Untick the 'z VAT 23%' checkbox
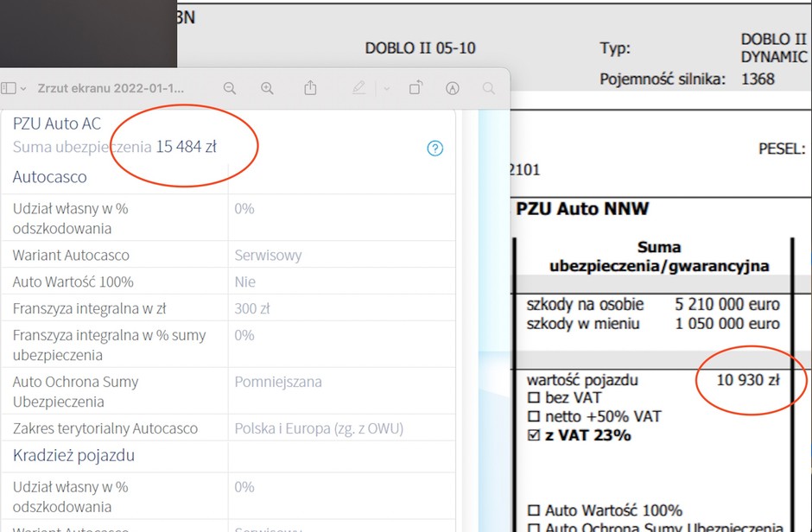 click(x=534, y=434)
